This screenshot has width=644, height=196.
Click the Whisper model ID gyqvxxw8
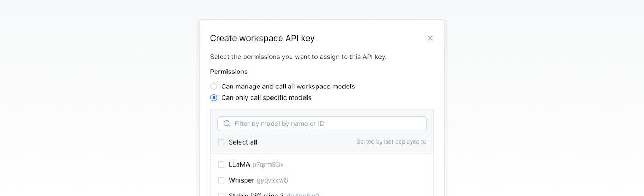point(272,180)
